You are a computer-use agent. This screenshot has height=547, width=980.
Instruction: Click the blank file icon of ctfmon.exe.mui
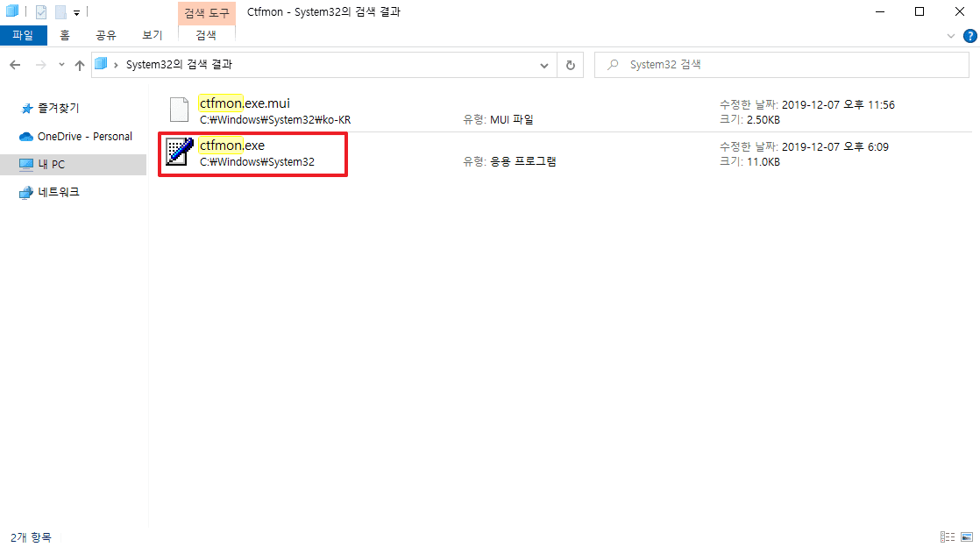180,110
